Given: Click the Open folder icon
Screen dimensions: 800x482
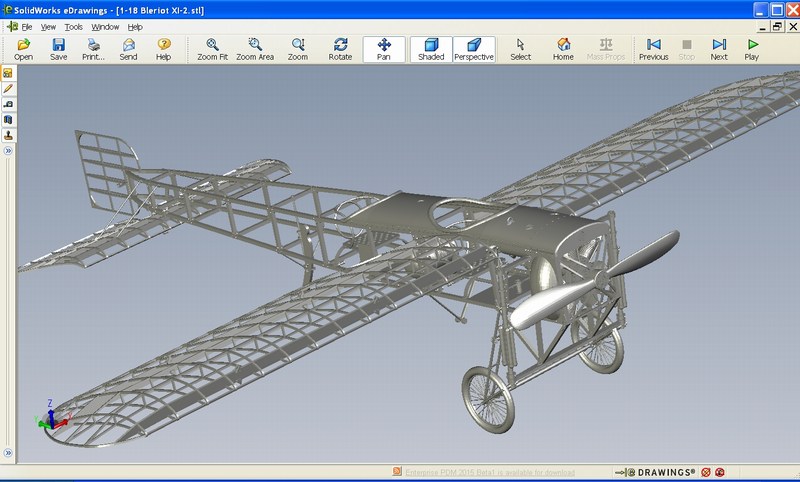Looking at the screenshot, I should (x=23, y=49).
